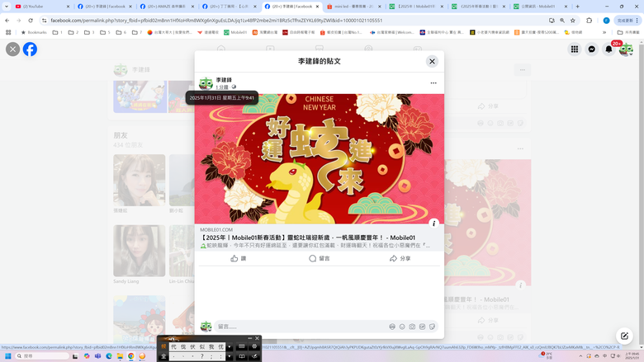The width and height of the screenshot is (644, 362).
Task: Switch to the AMAZE Facebook tab
Action: pyautogui.click(x=166, y=7)
